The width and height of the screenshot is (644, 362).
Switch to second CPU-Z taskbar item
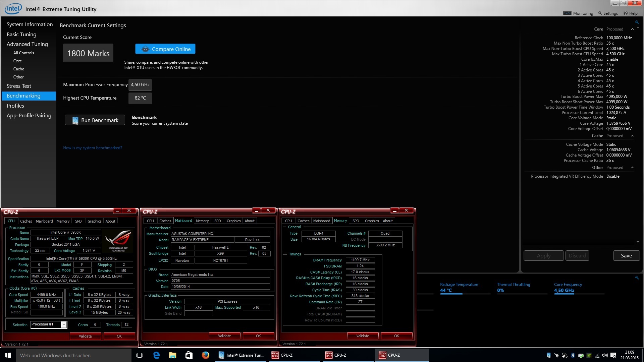point(348,355)
